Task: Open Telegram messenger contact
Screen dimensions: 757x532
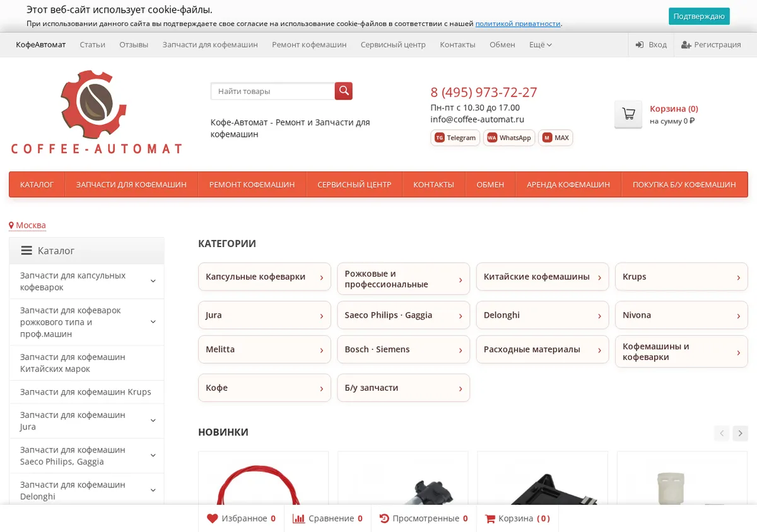Action: pyautogui.click(x=455, y=137)
